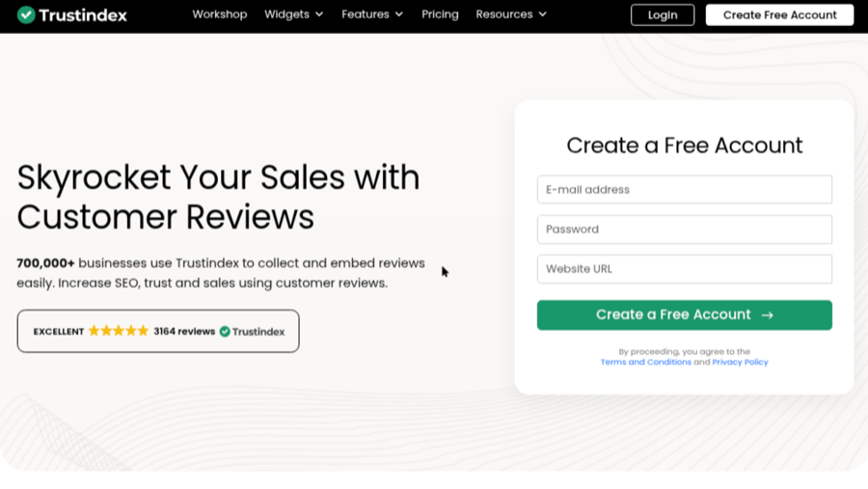This screenshot has width=868, height=489.
Task: Open the Privacy Policy link
Action: point(740,363)
